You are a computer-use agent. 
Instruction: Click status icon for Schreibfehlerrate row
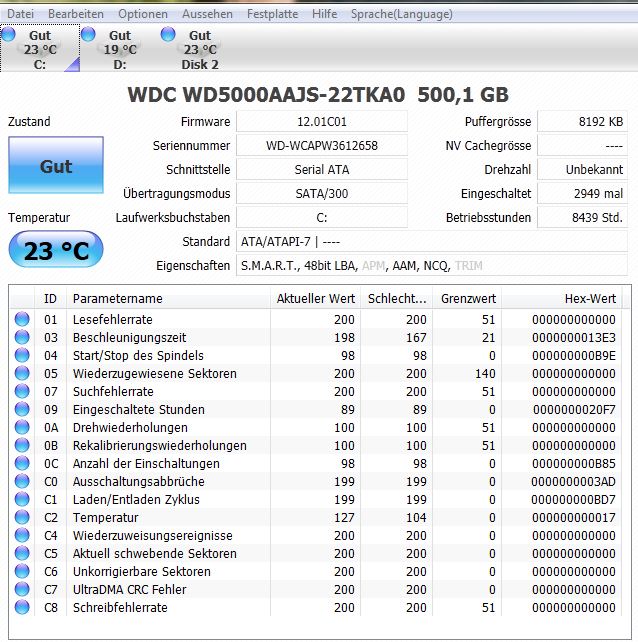point(22,607)
